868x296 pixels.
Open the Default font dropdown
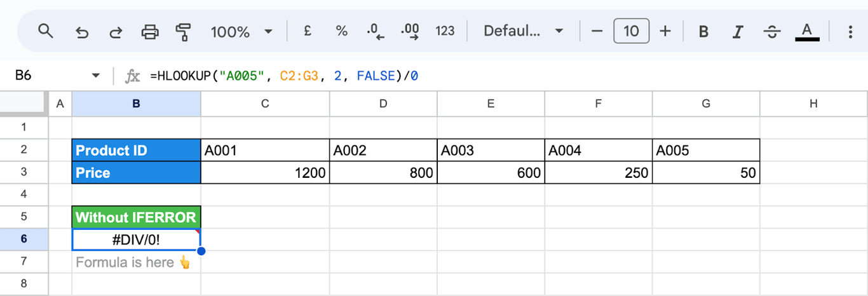tap(524, 31)
